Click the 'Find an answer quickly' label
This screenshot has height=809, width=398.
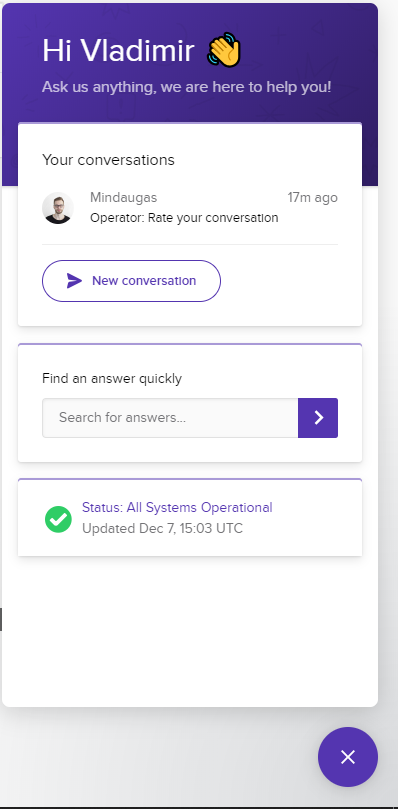(112, 379)
